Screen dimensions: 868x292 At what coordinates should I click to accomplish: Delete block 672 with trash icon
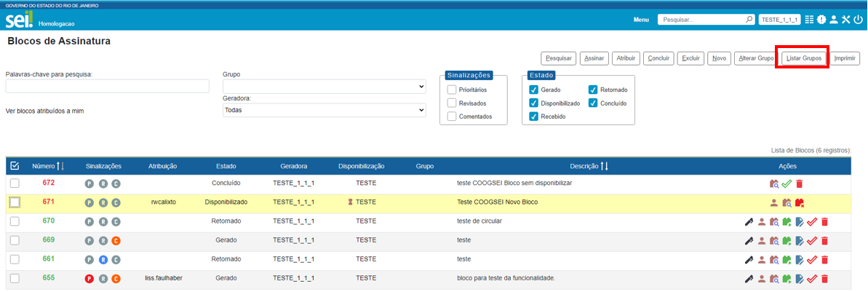(800, 184)
